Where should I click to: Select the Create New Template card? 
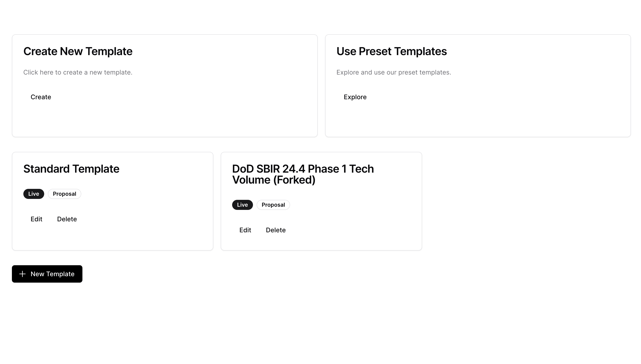(x=165, y=86)
